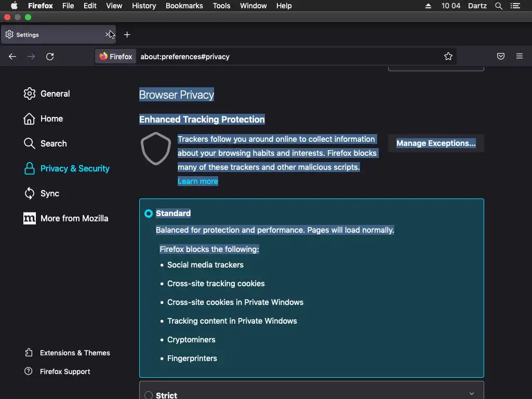Click the "Cryptominers" list item
532x399 pixels.
(x=191, y=340)
